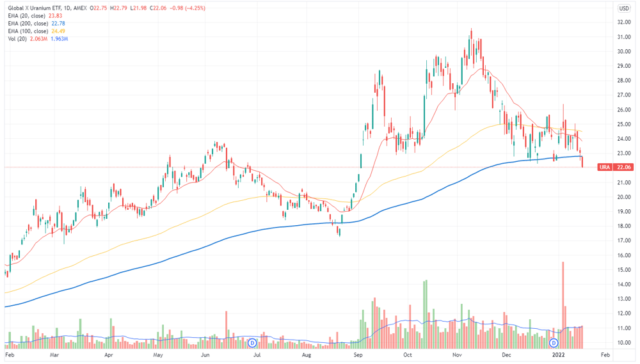Click the Nov label on time axis
Image resolution: width=640 pixels, height=364 pixels.
tap(457, 355)
